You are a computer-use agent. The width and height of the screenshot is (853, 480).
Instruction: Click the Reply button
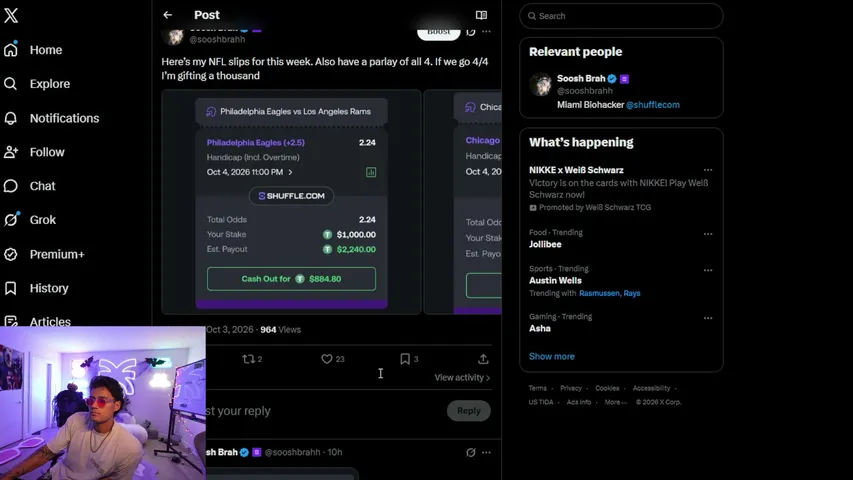(468, 411)
